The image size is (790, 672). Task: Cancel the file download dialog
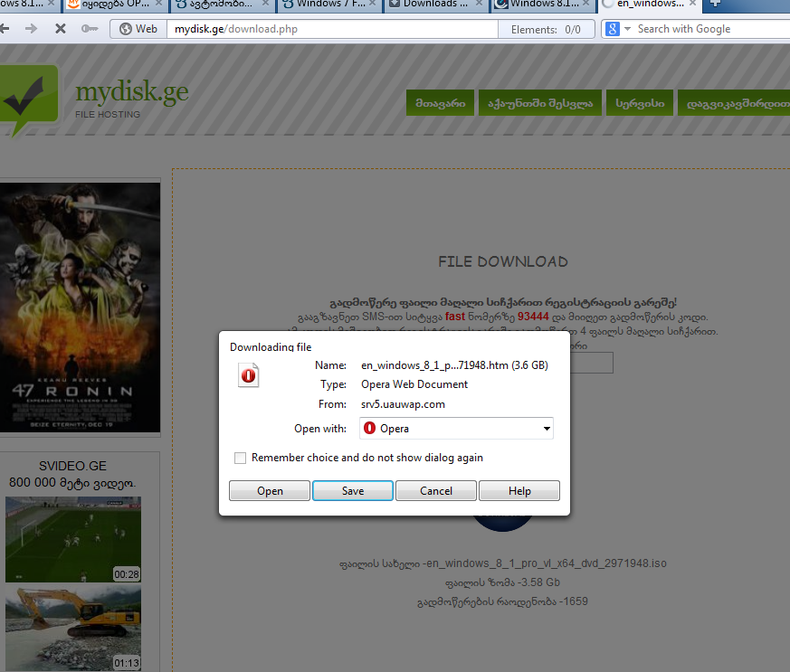[436, 491]
